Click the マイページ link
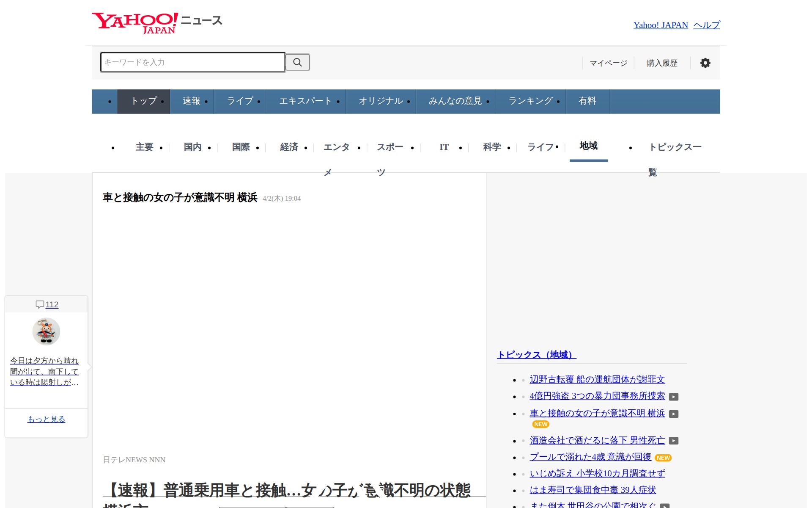Viewport: 812px width, 508px height. pos(608,63)
